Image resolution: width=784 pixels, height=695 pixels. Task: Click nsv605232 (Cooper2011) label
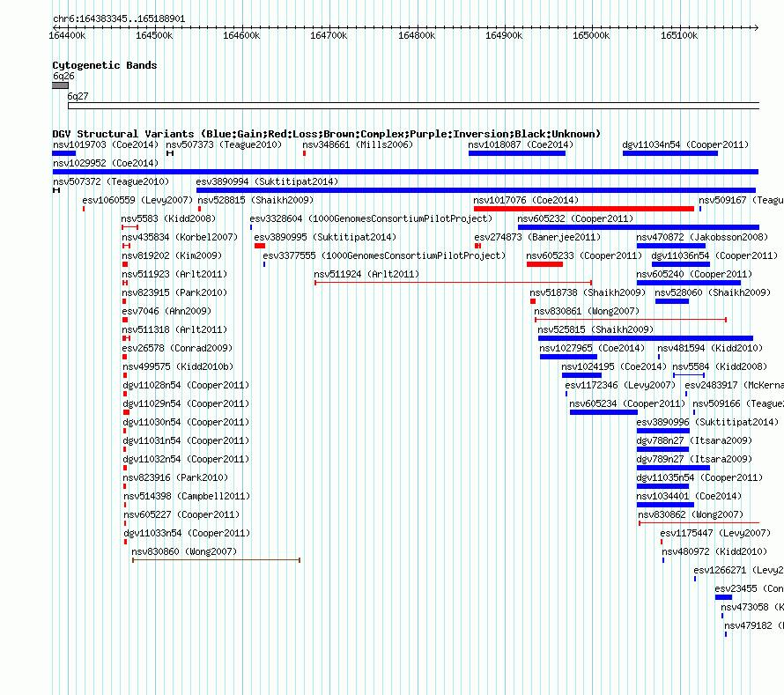[x=575, y=218]
